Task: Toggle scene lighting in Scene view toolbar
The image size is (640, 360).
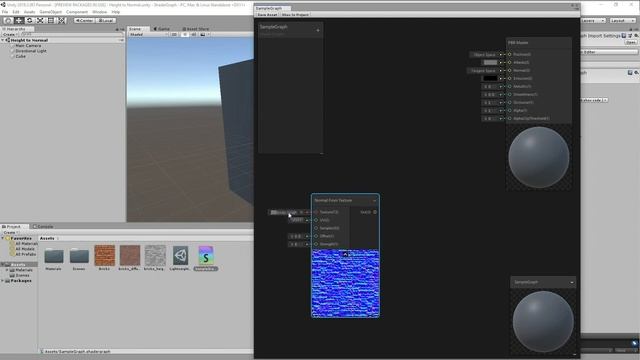Action: point(184,35)
